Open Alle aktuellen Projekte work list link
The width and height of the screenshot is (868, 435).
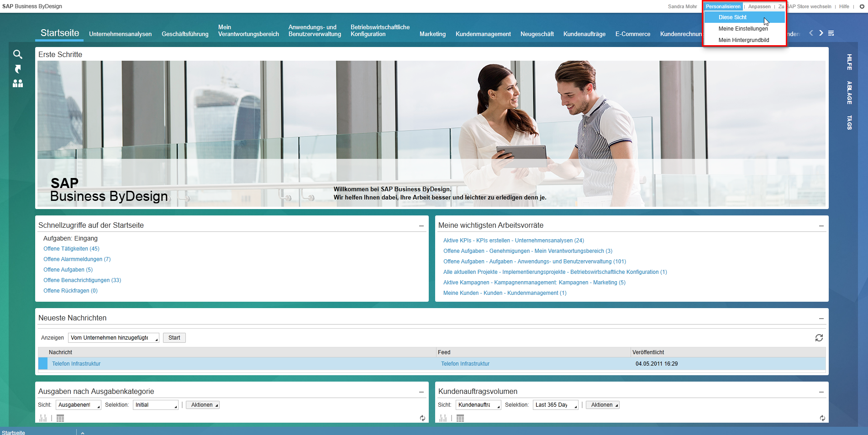click(555, 272)
